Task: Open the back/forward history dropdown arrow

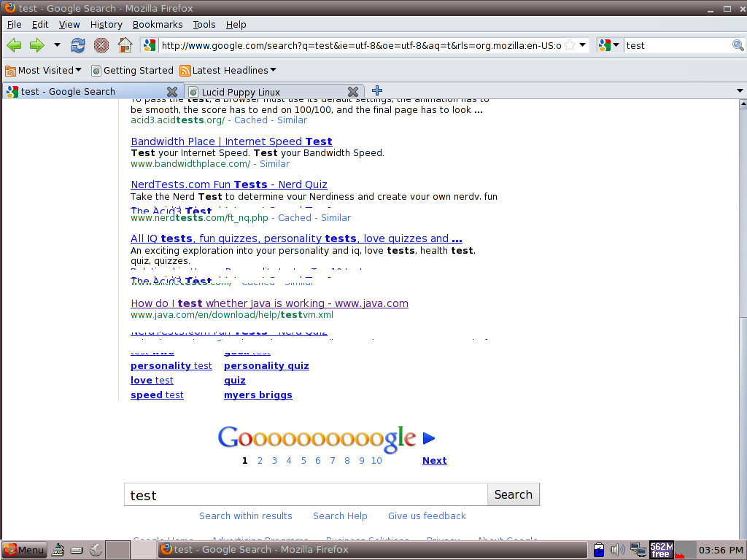Action: click(x=57, y=45)
